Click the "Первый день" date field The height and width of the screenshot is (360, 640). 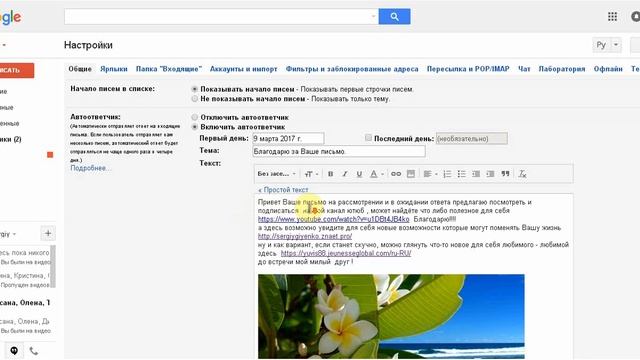tap(288, 138)
